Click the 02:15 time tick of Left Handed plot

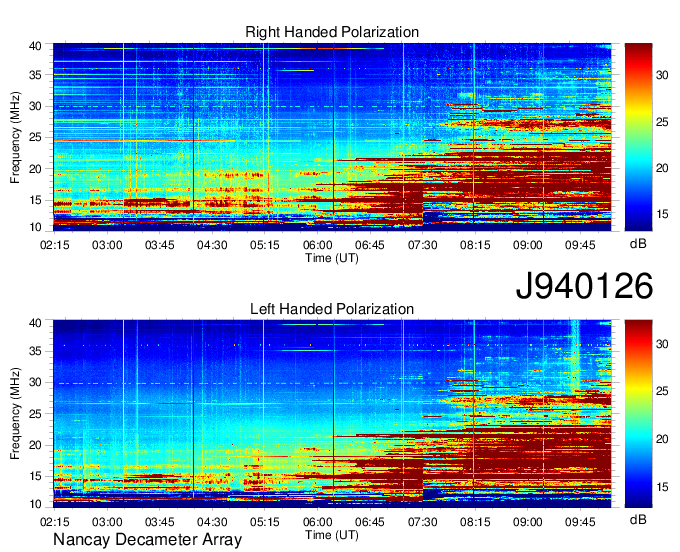55,522
